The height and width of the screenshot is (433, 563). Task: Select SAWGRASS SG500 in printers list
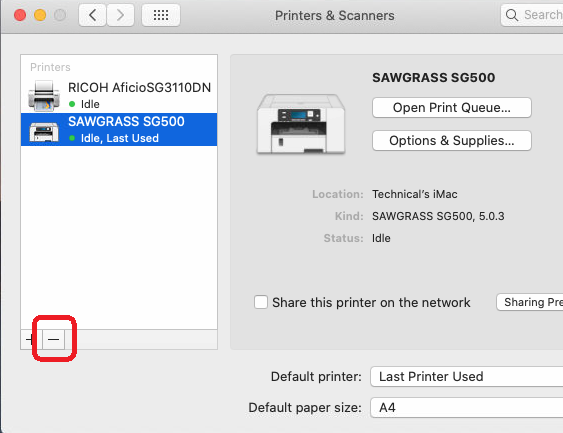pyautogui.click(x=119, y=130)
